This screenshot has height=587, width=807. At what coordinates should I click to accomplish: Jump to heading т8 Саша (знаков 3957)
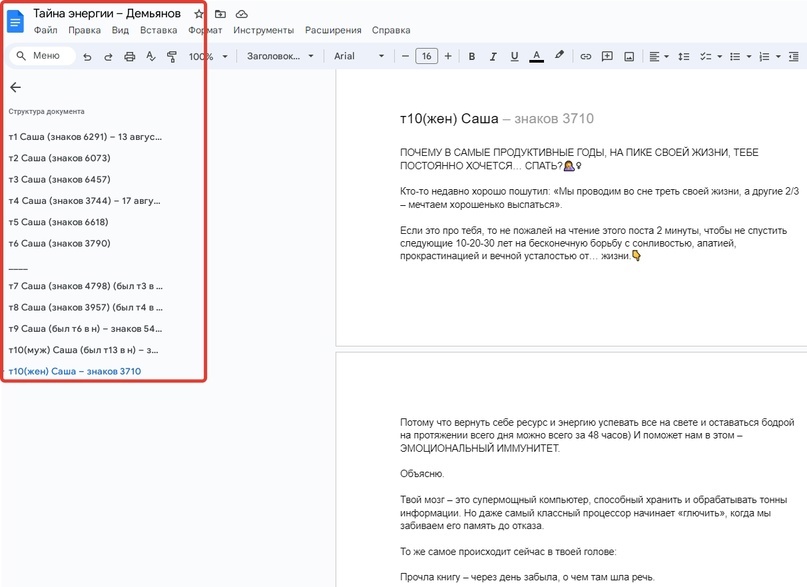pyautogui.click(x=85, y=308)
